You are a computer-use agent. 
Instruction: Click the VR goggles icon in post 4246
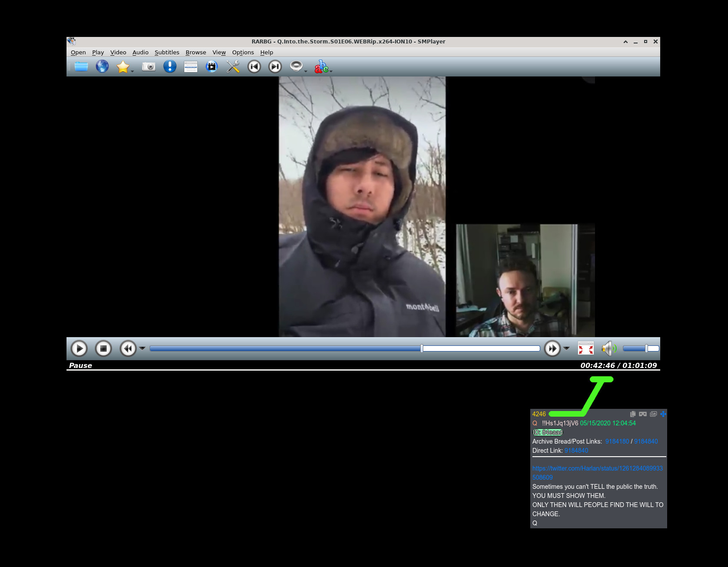[643, 414]
